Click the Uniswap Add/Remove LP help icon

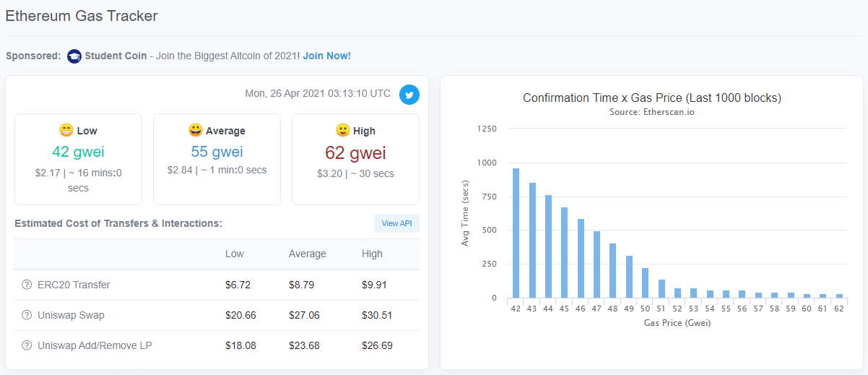coord(27,345)
